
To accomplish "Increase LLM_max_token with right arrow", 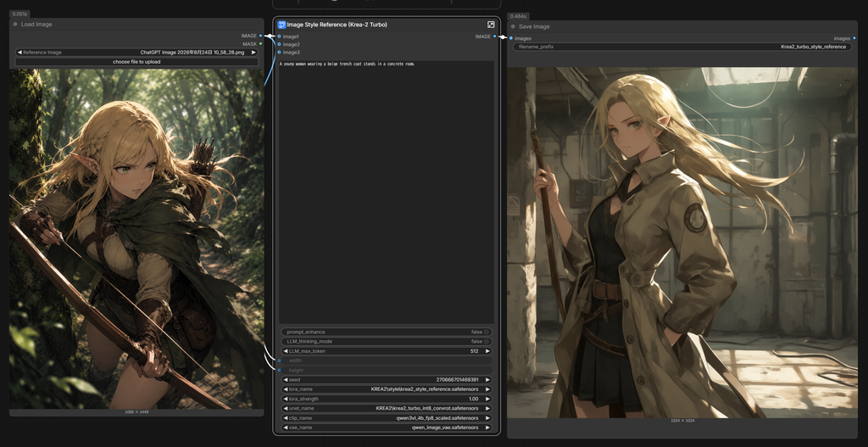I will click(487, 351).
